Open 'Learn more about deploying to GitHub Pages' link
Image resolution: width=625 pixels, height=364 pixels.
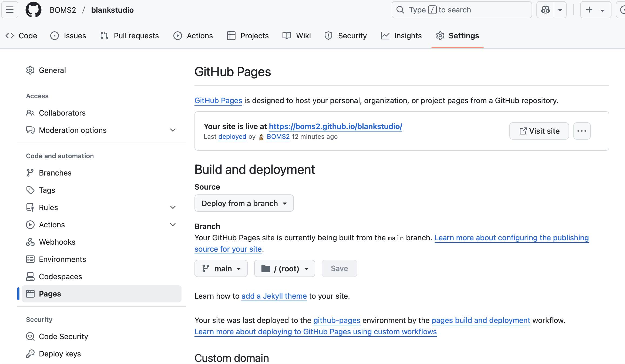[x=316, y=332]
